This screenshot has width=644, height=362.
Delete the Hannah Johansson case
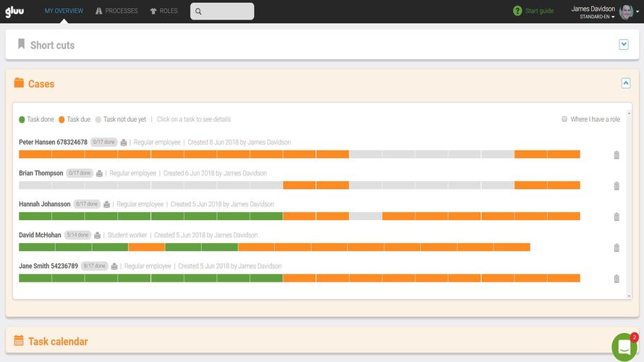click(x=617, y=216)
